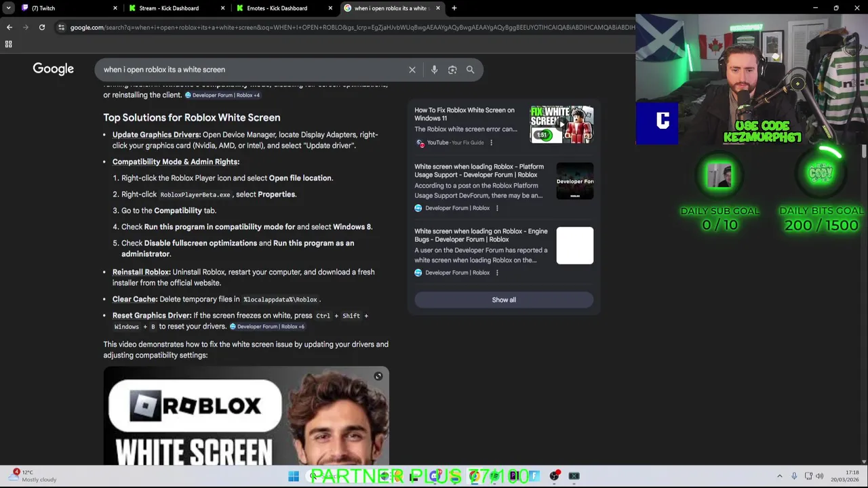This screenshot has height=488, width=868.
Task: Open the tab search dropdown arrow
Action: [8, 8]
